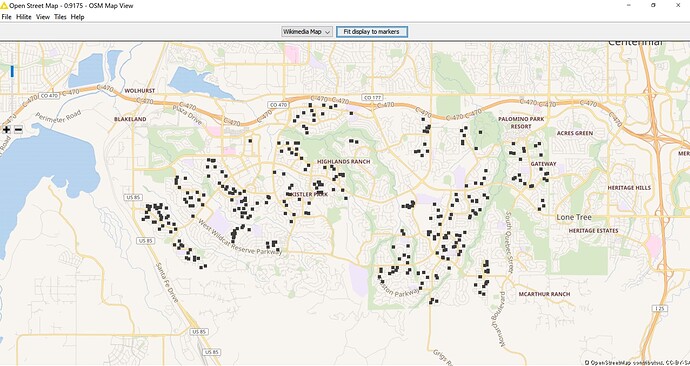690x366 pixels.
Task: Click the yellow warning icon in title bar
Action: (x=4, y=6)
